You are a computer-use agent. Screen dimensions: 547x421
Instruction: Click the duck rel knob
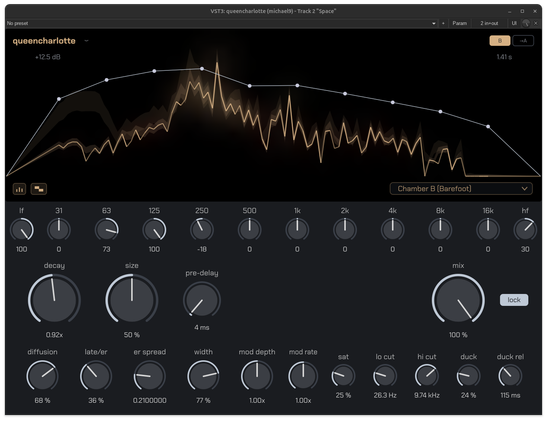click(x=510, y=376)
